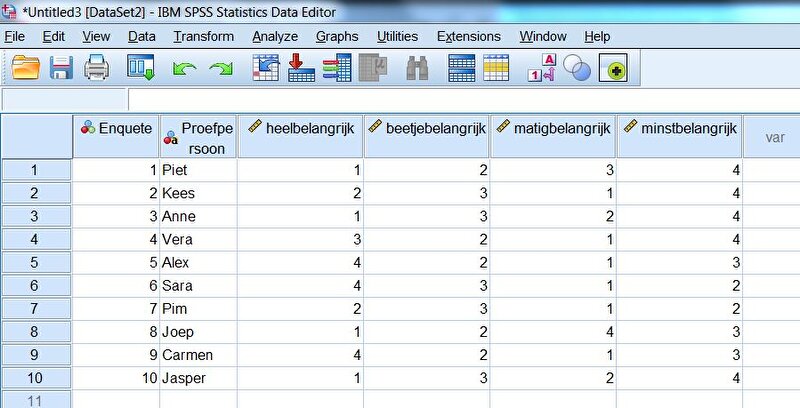Click the Undo green arrow icon

183,68
